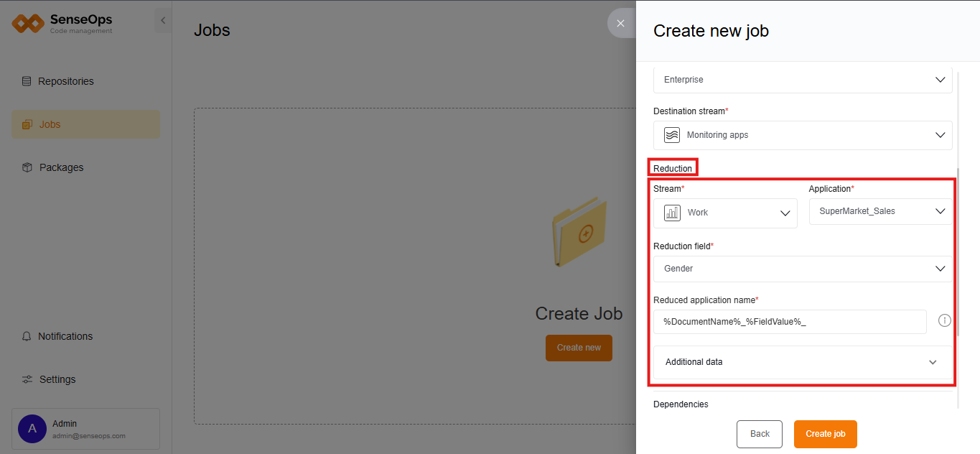Click the Packages box icon
The width and height of the screenshot is (980, 454).
pos(27,167)
